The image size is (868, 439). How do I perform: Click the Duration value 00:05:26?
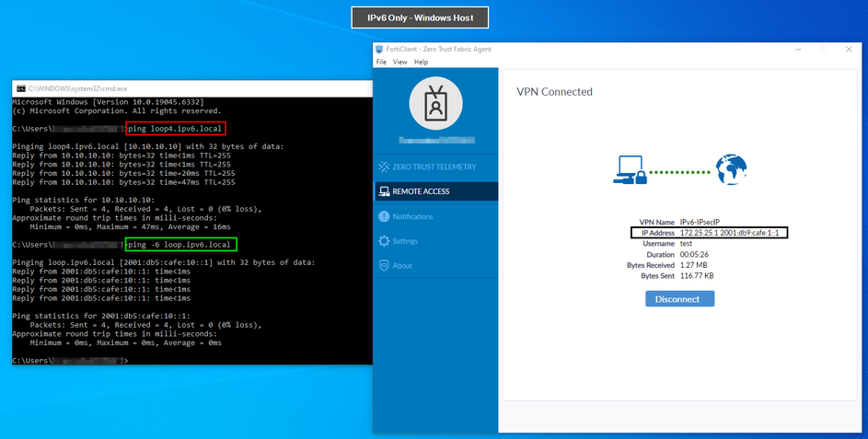click(694, 255)
